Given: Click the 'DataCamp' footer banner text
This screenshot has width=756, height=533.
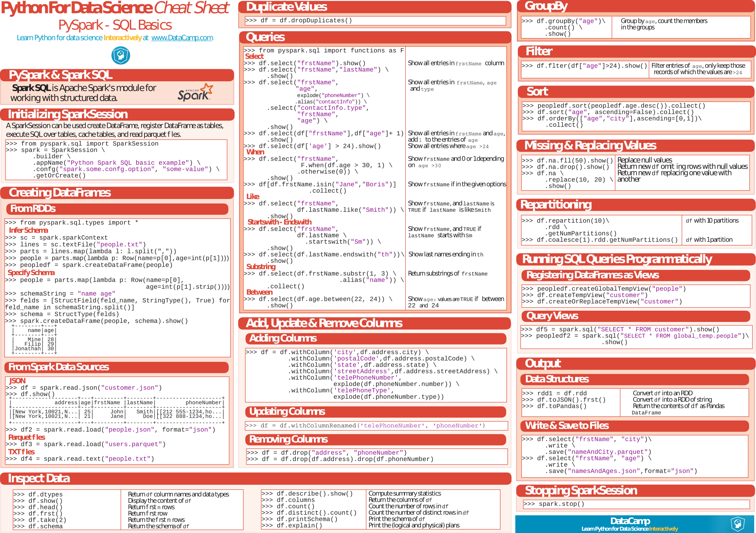Looking at the screenshot, I should click(630, 521).
